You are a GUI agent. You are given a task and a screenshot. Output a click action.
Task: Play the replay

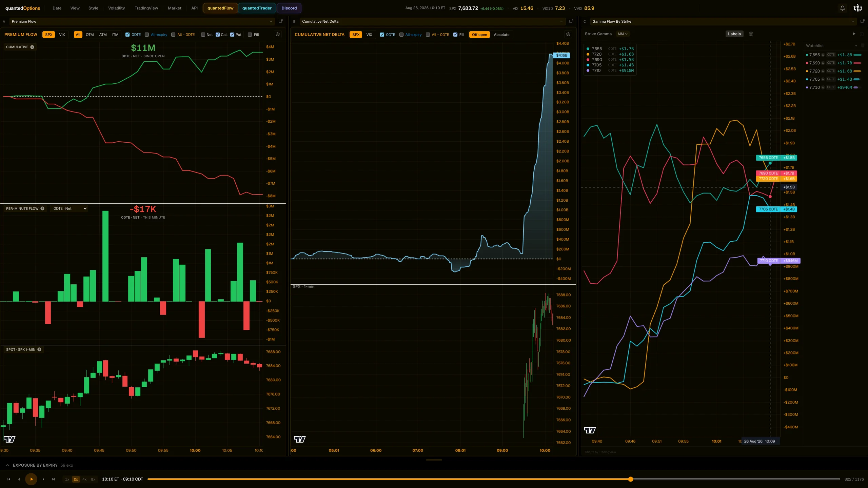click(x=31, y=479)
